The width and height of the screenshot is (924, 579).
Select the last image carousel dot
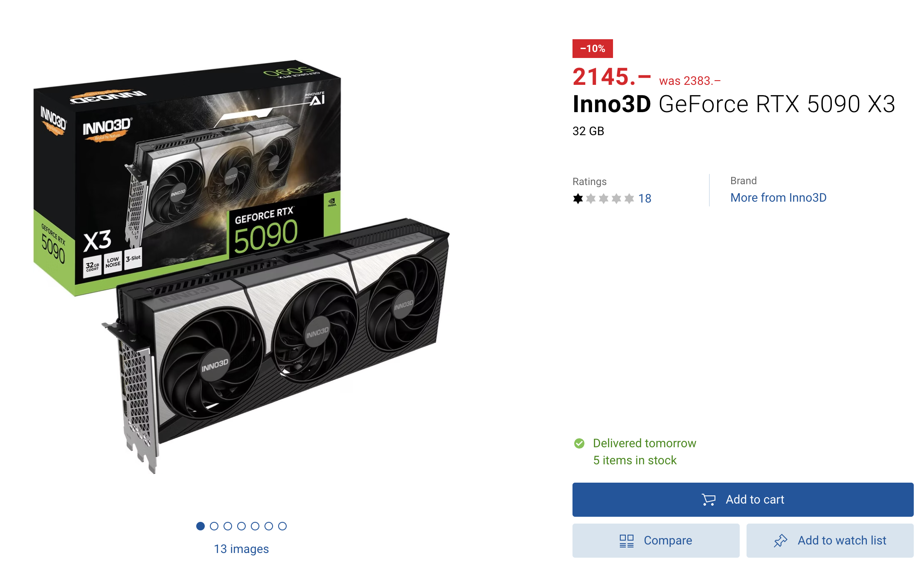point(282,526)
